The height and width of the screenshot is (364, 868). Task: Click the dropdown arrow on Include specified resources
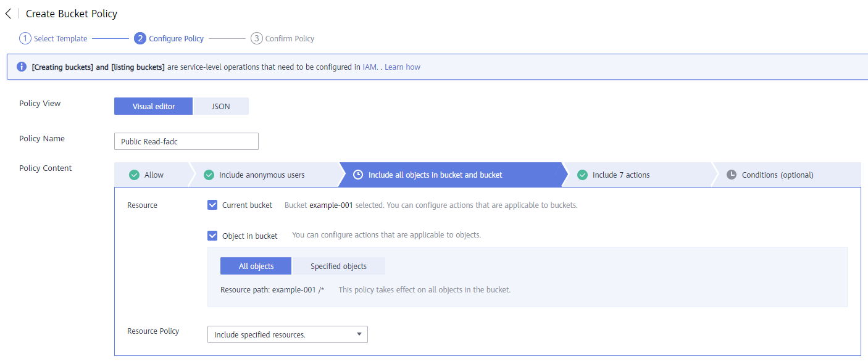coord(359,334)
